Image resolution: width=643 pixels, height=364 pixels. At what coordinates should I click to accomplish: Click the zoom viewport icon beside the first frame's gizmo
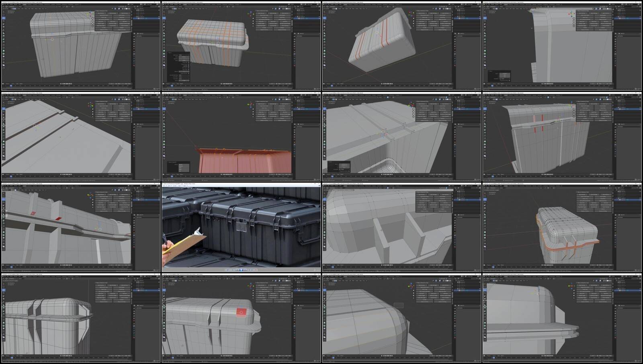point(92,18)
